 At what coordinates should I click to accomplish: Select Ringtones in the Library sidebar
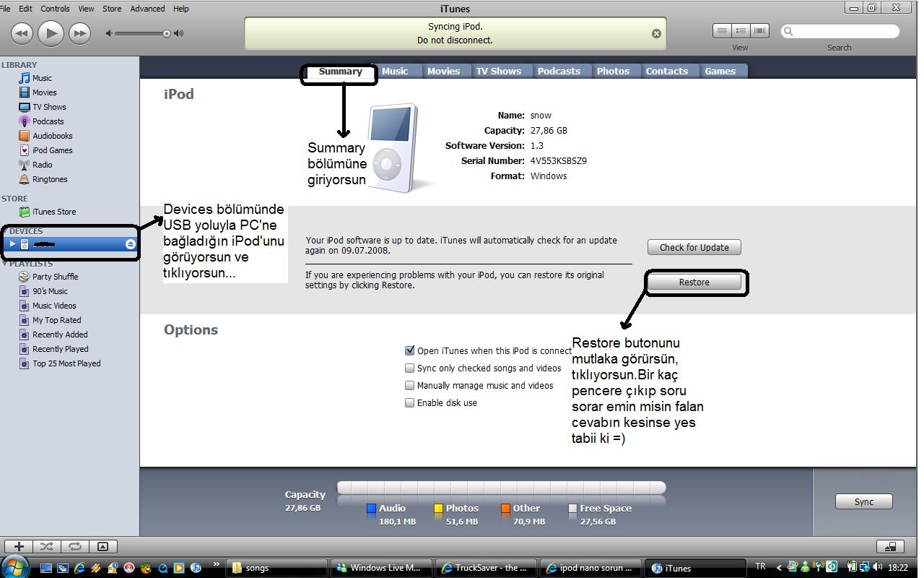click(x=50, y=179)
